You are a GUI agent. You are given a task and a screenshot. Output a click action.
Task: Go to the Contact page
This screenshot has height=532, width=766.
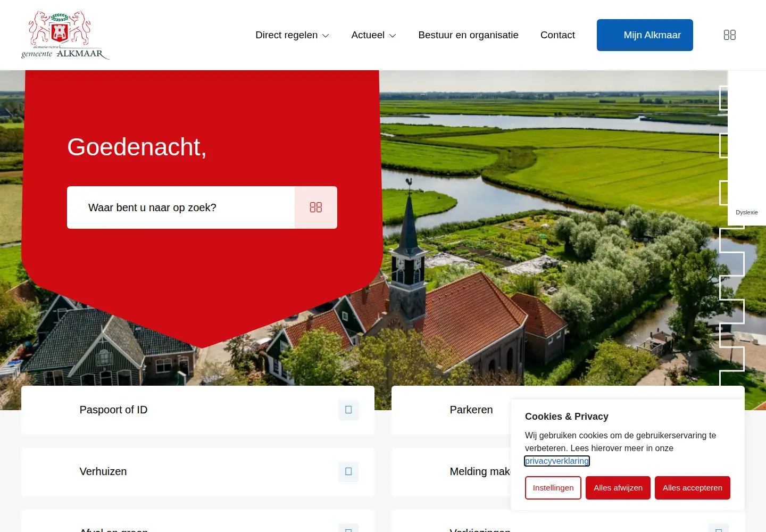(557, 35)
